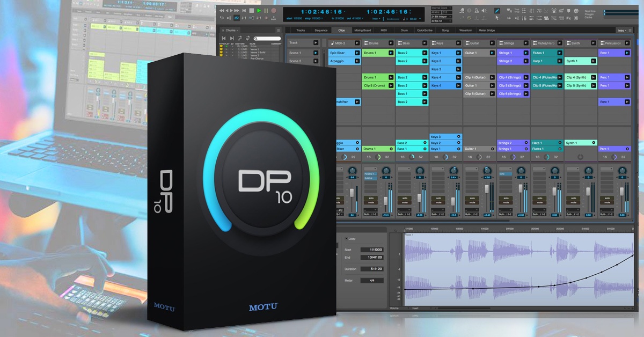
Task: Launch the Epic Riser clip play icon
Action: [x=356, y=53]
